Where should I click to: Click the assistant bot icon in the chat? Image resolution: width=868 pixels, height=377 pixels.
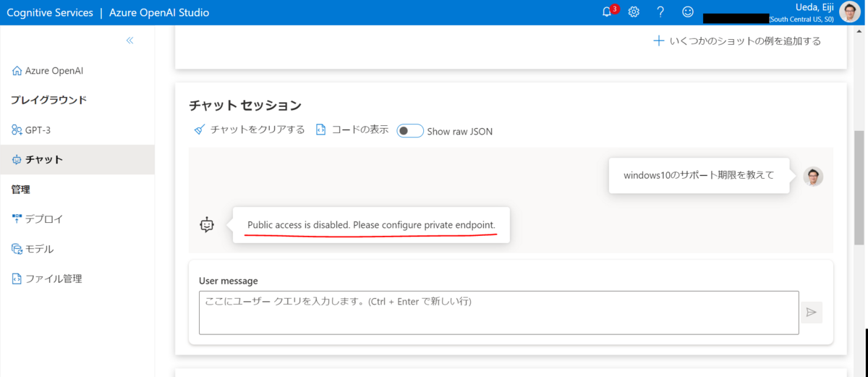(208, 225)
